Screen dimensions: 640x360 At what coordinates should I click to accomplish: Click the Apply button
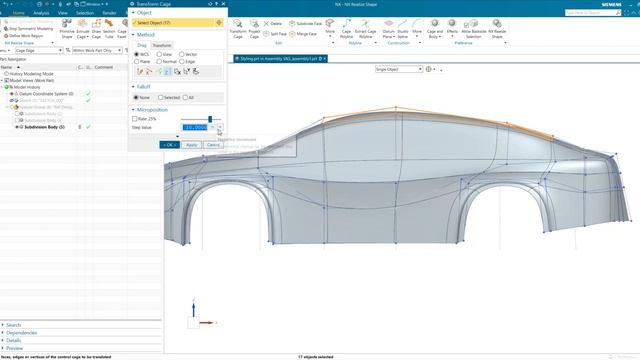coord(191,145)
